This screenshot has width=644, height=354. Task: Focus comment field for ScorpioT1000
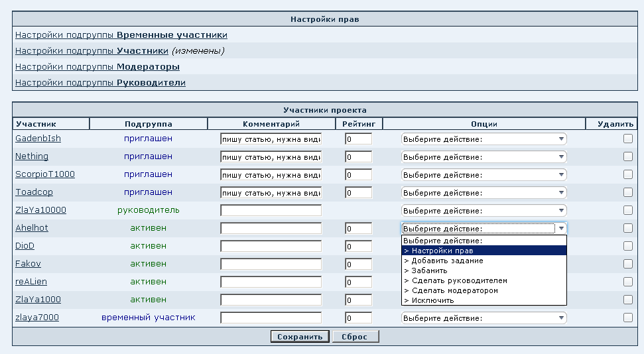pyautogui.click(x=271, y=174)
